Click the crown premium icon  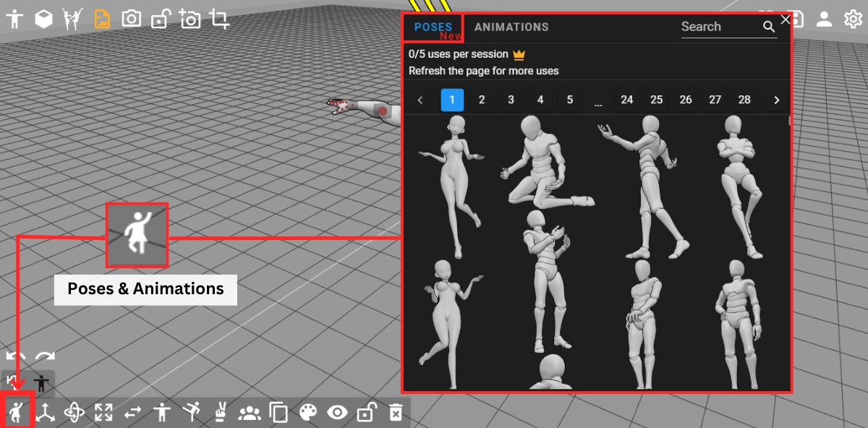518,54
